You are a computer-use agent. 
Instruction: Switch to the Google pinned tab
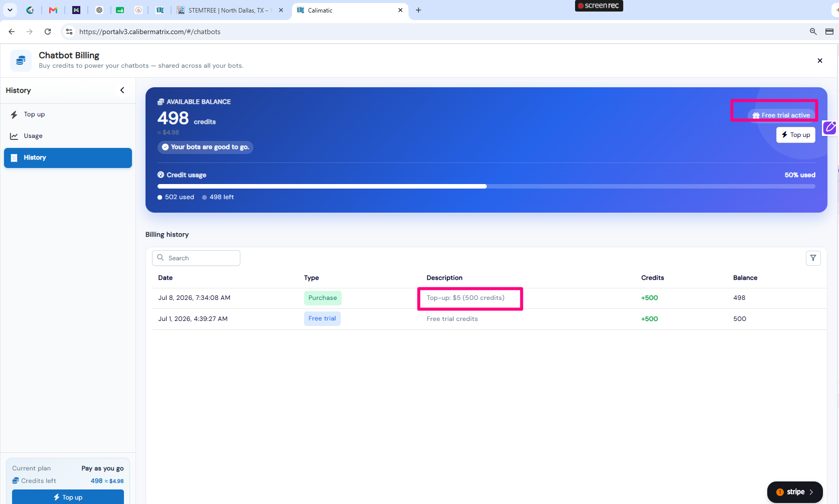30,10
